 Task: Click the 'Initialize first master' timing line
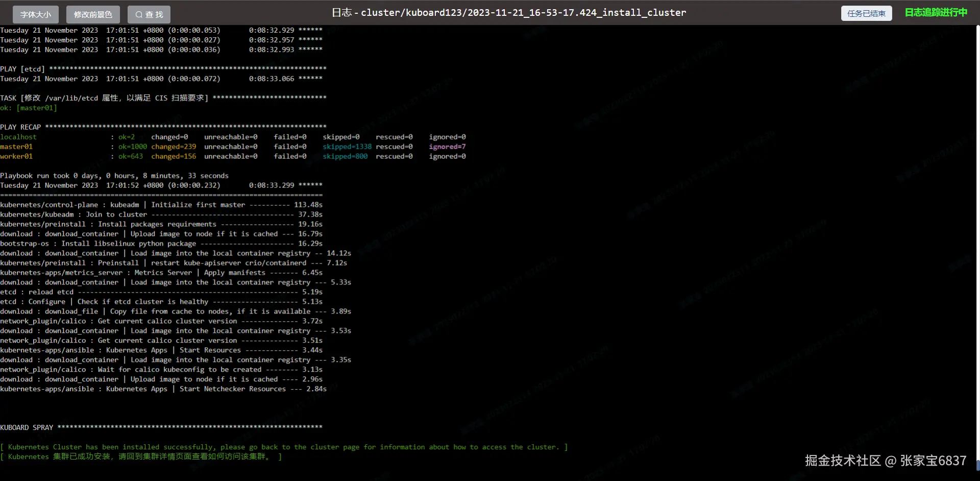(x=161, y=205)
